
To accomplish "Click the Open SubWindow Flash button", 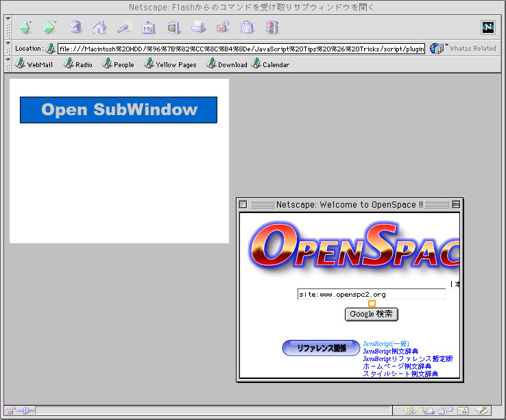I will tap(119, 110).
